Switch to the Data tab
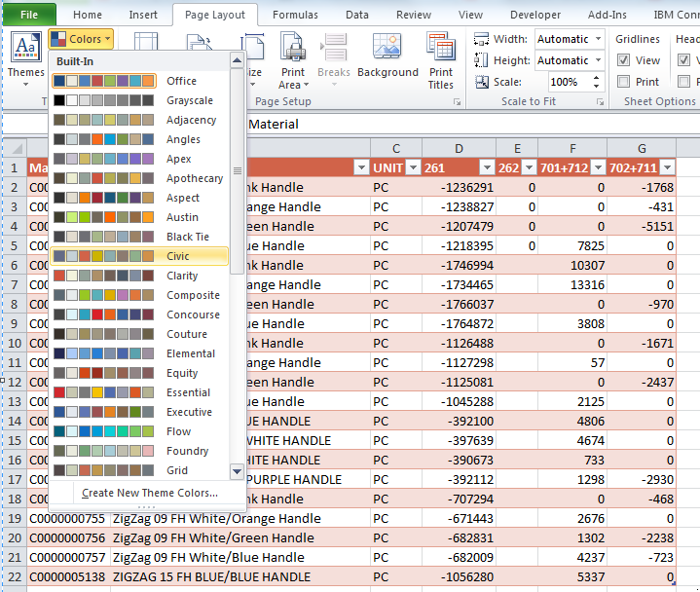This screenshot has width=700, height=592. pyautogui.click(x=357, y=15)
